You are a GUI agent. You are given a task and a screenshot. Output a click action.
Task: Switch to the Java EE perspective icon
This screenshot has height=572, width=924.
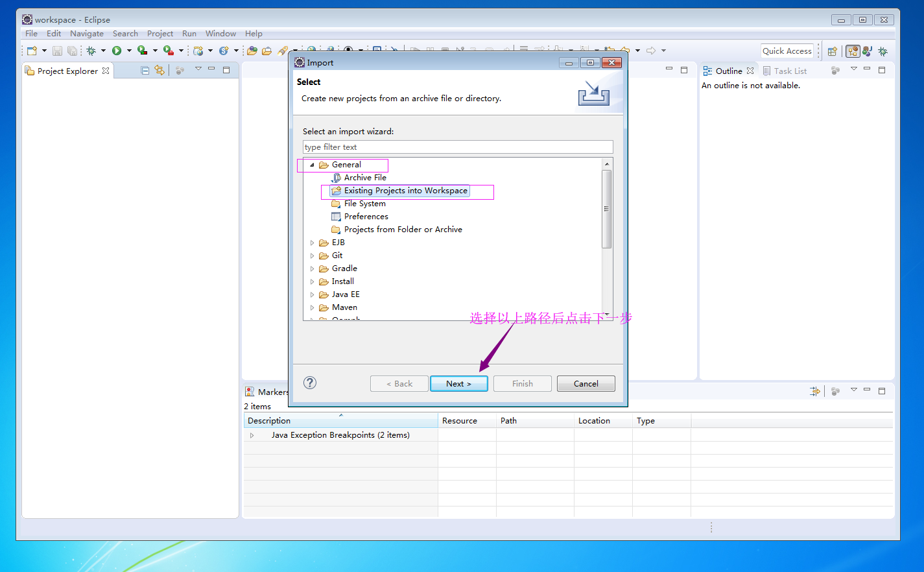click(x=853, y=51)
